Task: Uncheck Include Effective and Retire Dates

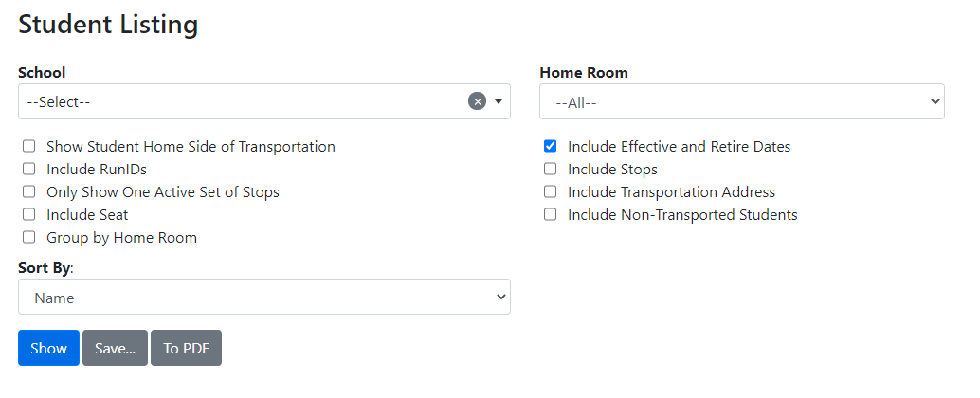Action: (x=551, y=147)
